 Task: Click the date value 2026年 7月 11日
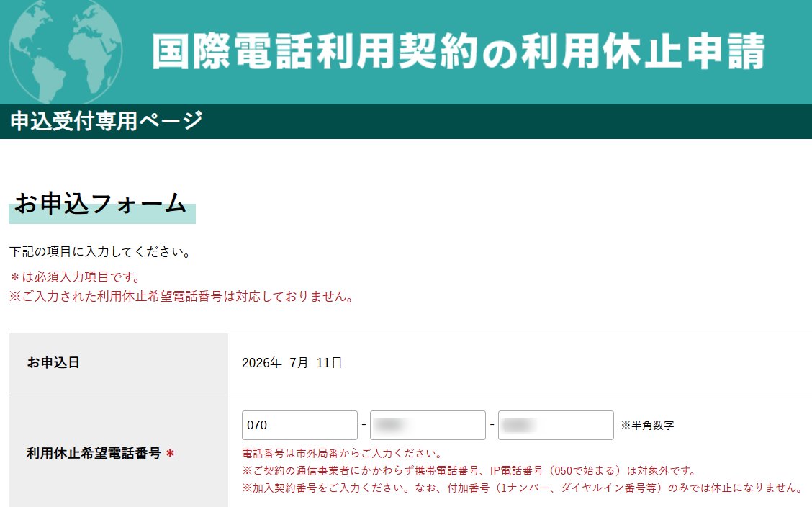coord(292,362)
